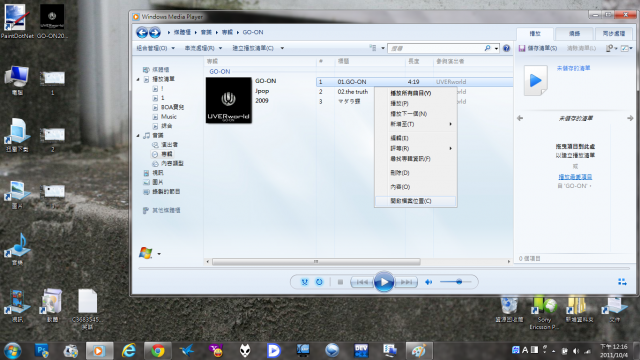Open the Recycle Bin on desktop
The image size is (640, 360).
coord(509,310)
